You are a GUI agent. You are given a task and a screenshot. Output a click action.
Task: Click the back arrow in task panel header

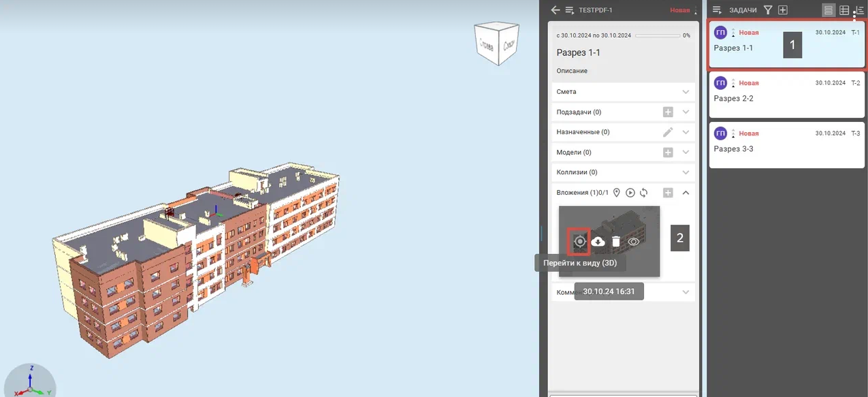[x=556, y=10]
